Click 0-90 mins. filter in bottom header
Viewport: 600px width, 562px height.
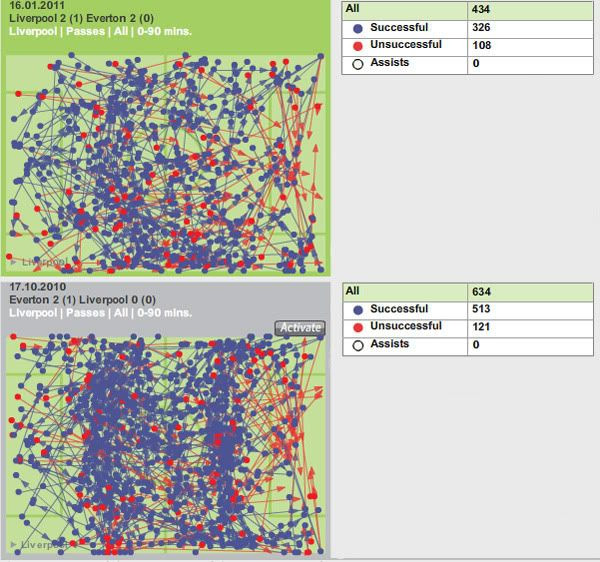click(x=164, y=313)
